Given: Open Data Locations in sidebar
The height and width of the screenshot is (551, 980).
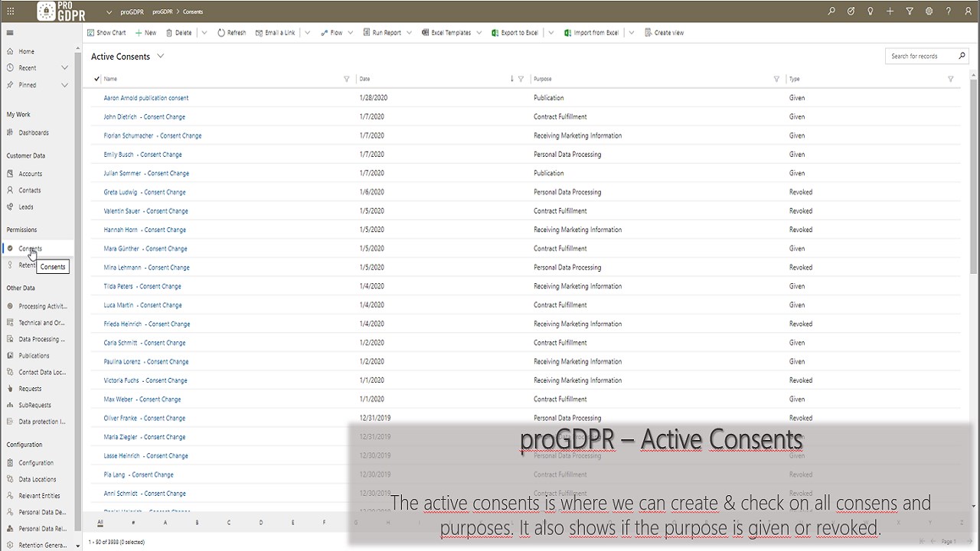Looking at the screenshot, I should coord(38,479).
